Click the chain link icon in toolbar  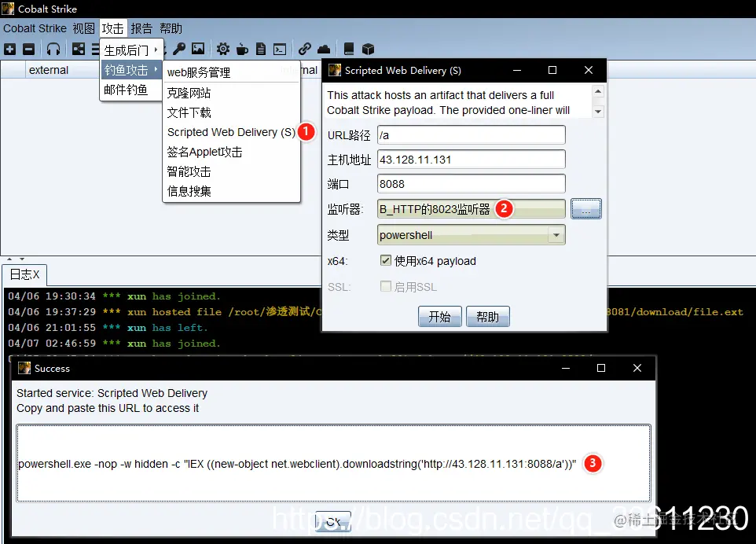304,49
